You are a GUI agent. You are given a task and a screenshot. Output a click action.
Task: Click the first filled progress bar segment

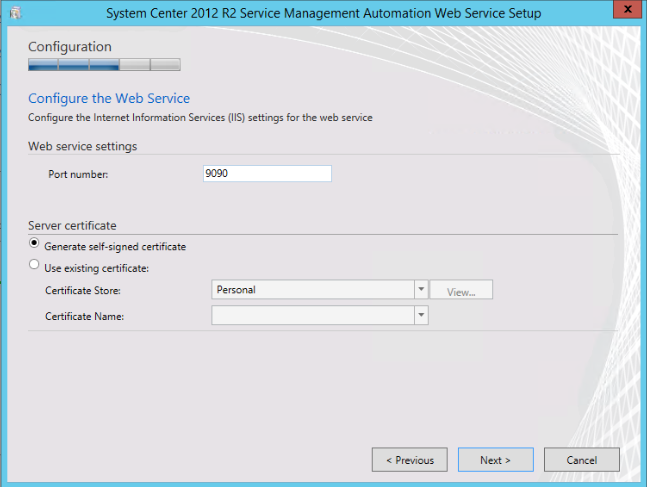[x=43, y=65]
